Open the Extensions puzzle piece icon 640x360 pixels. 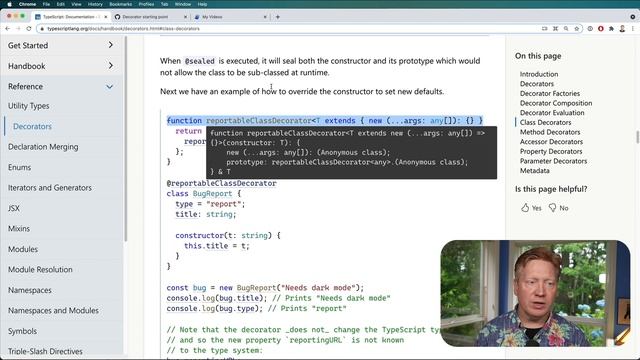tap(611, 29)
